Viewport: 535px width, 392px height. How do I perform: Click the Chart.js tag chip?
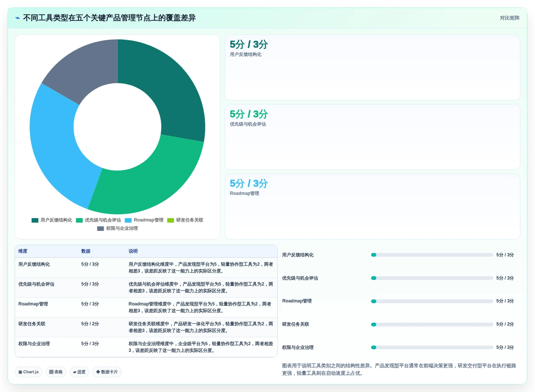tap(29, 372)
